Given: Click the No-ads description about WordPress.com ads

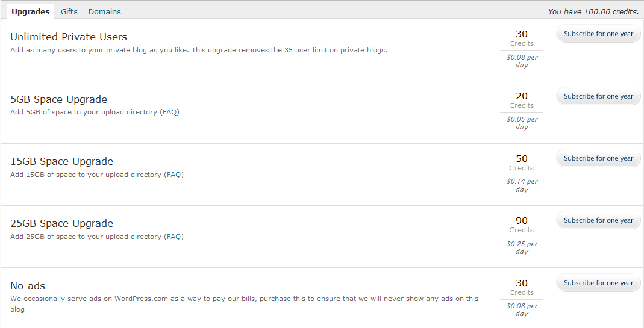Looking at the screenshot, I should click(245, 304).
